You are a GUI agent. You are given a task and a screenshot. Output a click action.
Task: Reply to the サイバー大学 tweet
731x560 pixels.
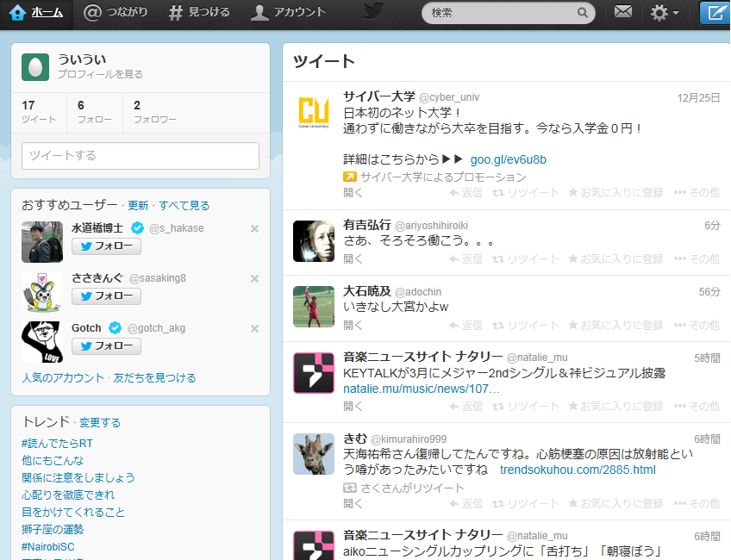pyautogui.click(x=465, y=193)
